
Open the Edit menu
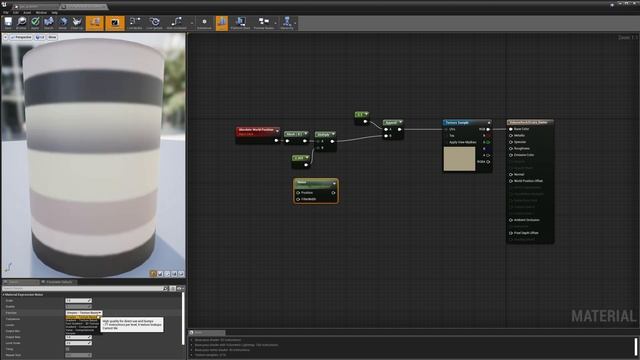coord(16,13)
